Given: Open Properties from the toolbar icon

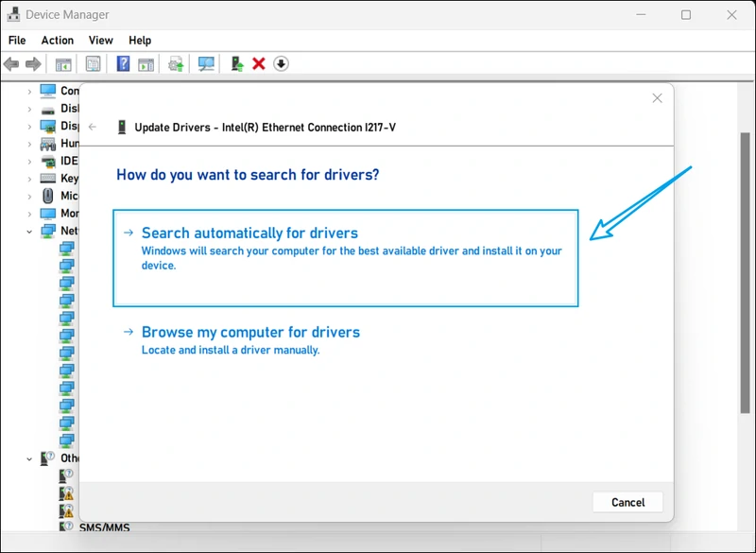Looking at the screenshot, I should [93, 63].
